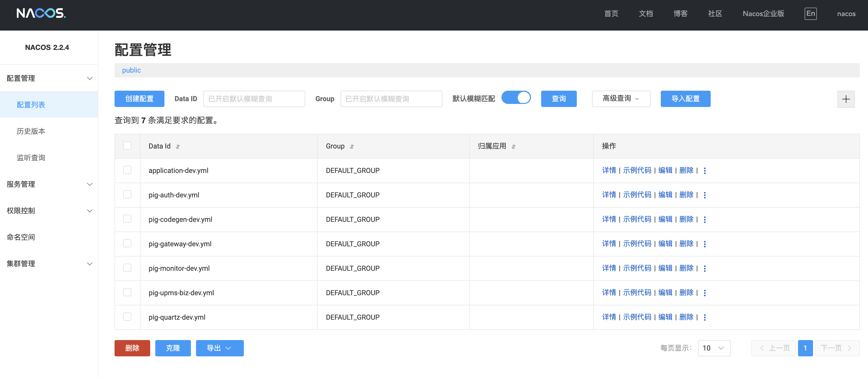Click the 下一页 pagination button

[837, 348]
